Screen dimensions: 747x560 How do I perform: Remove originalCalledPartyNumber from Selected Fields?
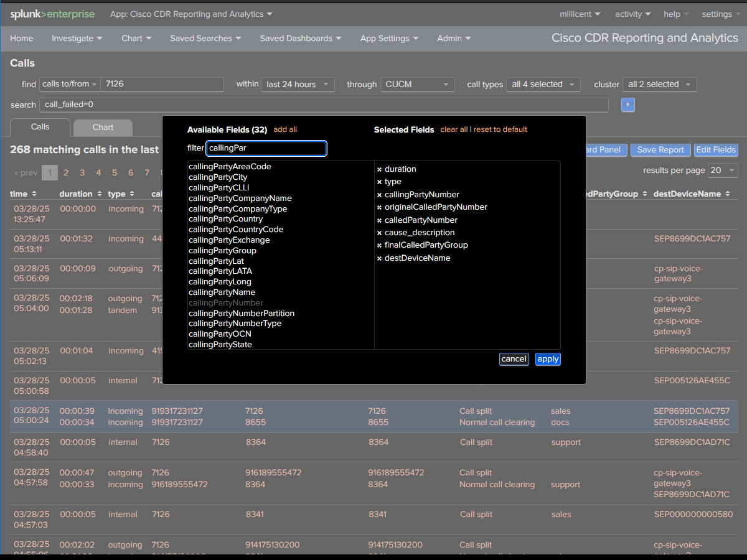coord(379,207)
